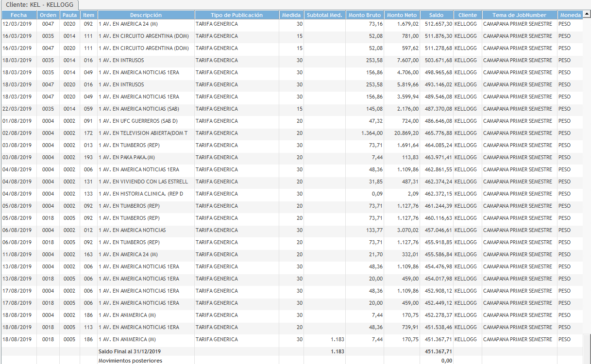The height and width of the screenshot is (364, 591).
Task: Click the Subtotal Med. column header
Action: click(324, 15)
